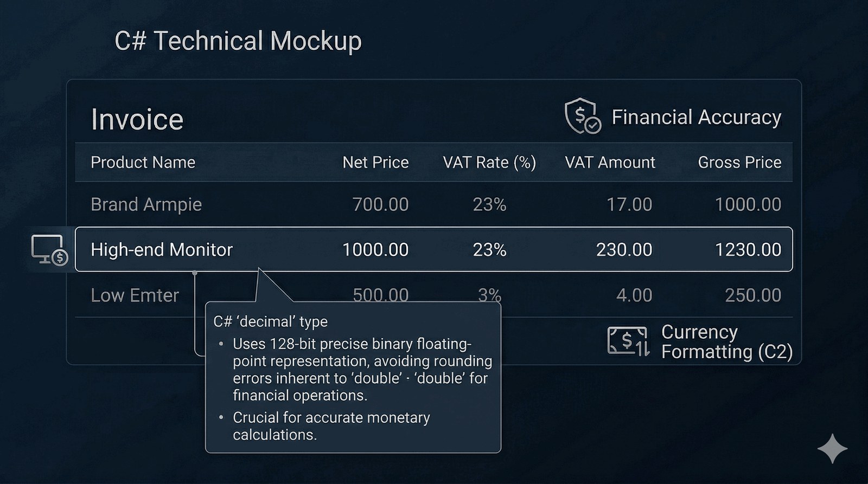Click the Financial Accuracy shield icon

click(x=582, y=115)
